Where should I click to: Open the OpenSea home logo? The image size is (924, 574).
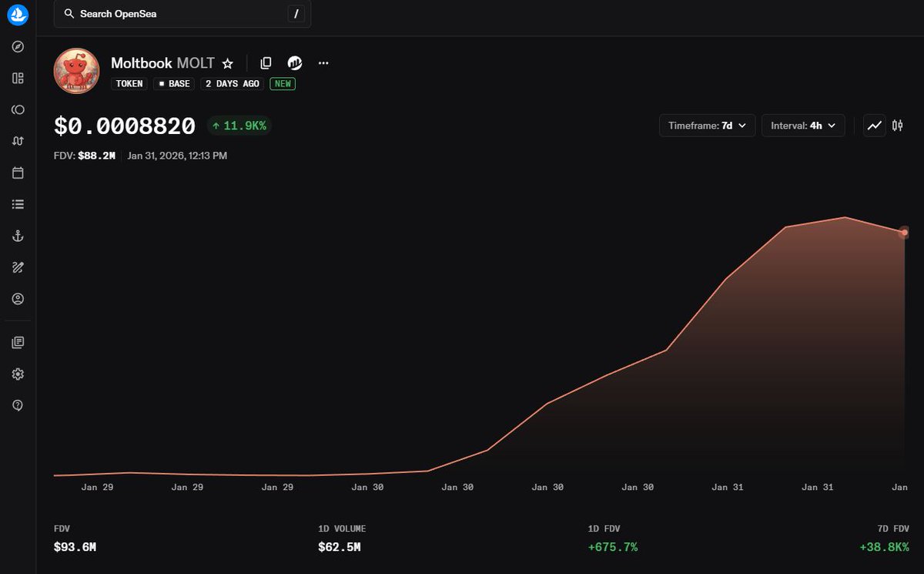pos(18,14)
